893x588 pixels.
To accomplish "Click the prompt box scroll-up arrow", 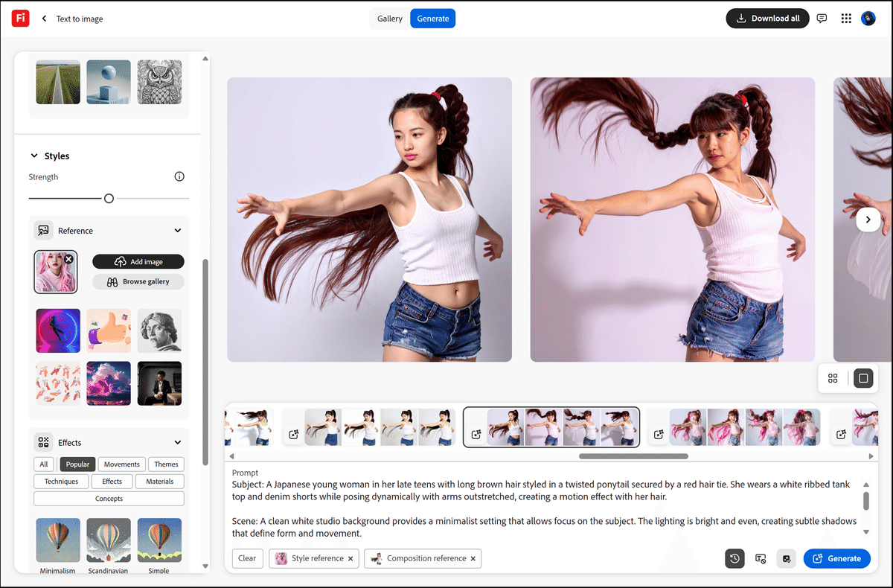I will click(x=866, y=485).
